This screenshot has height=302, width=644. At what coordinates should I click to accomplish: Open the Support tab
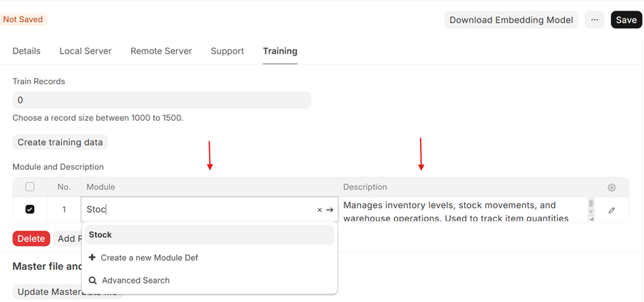[228, 51]
